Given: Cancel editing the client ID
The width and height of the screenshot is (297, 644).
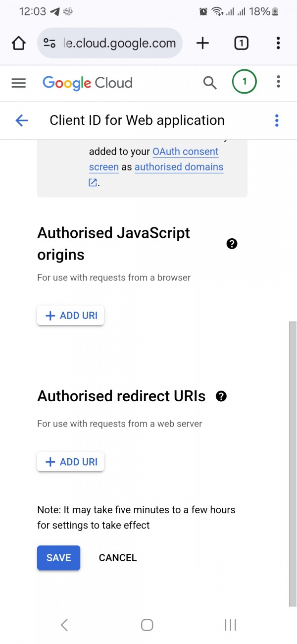Looking at the screenshot, I should pos(118,558).
